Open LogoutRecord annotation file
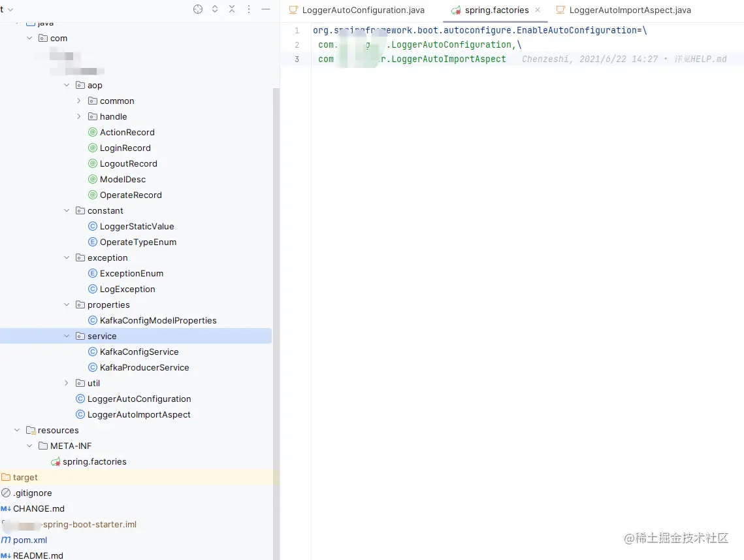Screen dimensions: 744x560 click(129, 163)
